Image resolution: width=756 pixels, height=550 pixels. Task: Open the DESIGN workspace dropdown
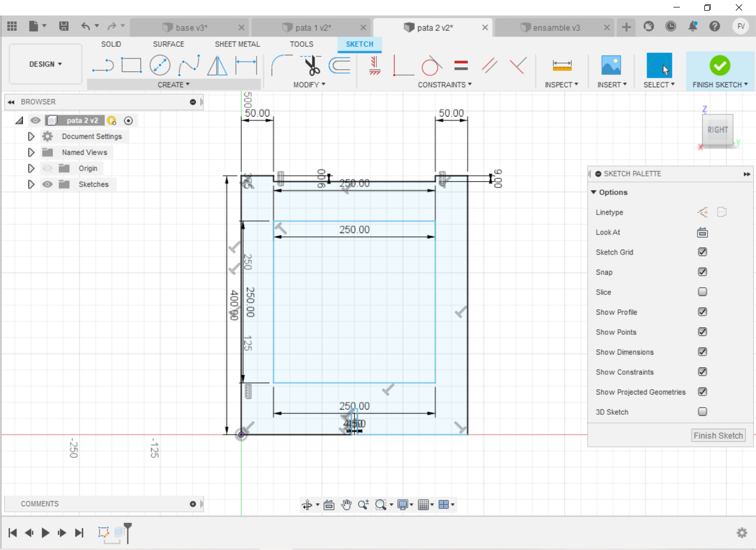click(x=45, y=64)
